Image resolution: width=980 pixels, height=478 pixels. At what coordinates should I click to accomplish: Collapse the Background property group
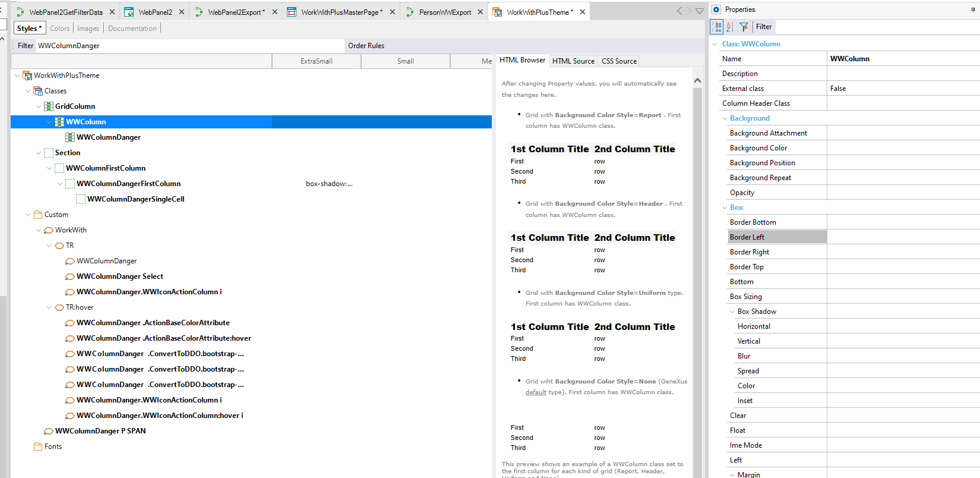(725, 118)
